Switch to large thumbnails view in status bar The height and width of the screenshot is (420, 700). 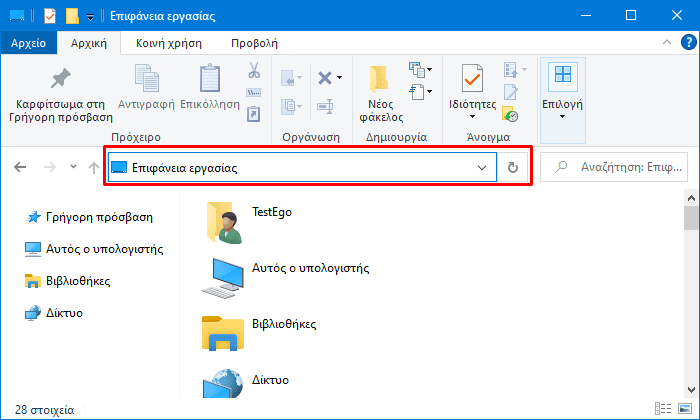point(685,408)
